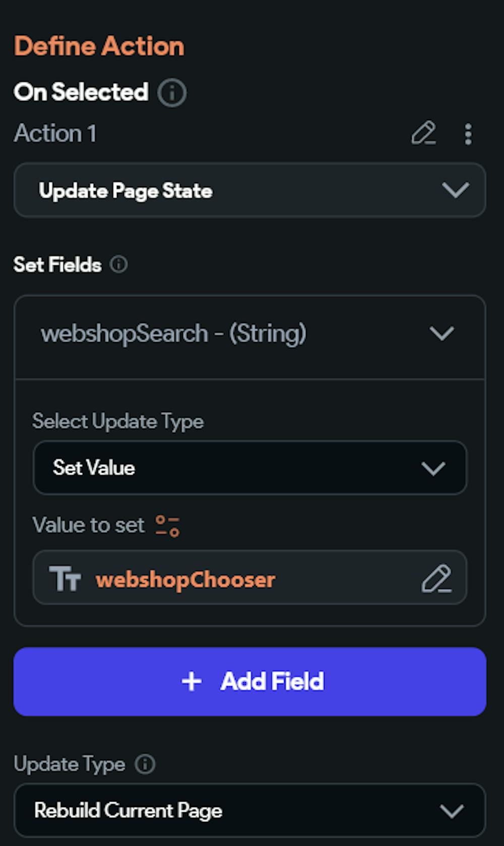Click the orange webshopChooser value text
Screen dimensions: 504x846
185,579
